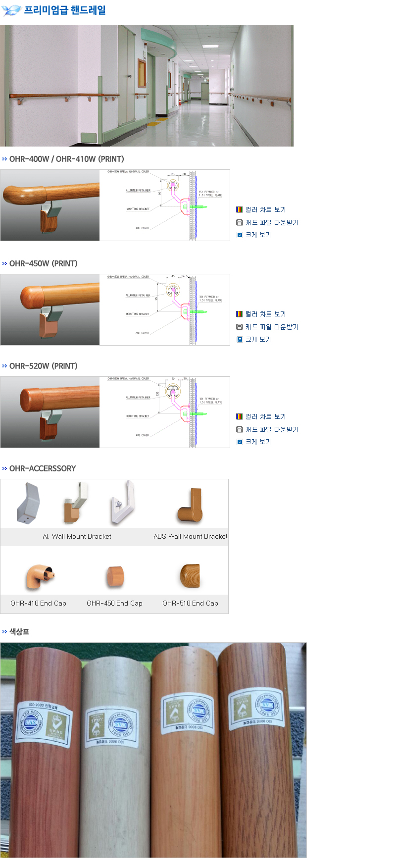Click CAD download disk icon for OHR-400W
This screenshot has width=396, height=868.
click(239, 222)
